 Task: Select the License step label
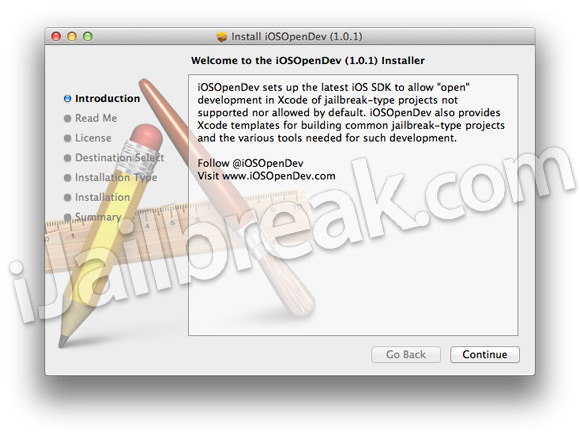(93, 138)
